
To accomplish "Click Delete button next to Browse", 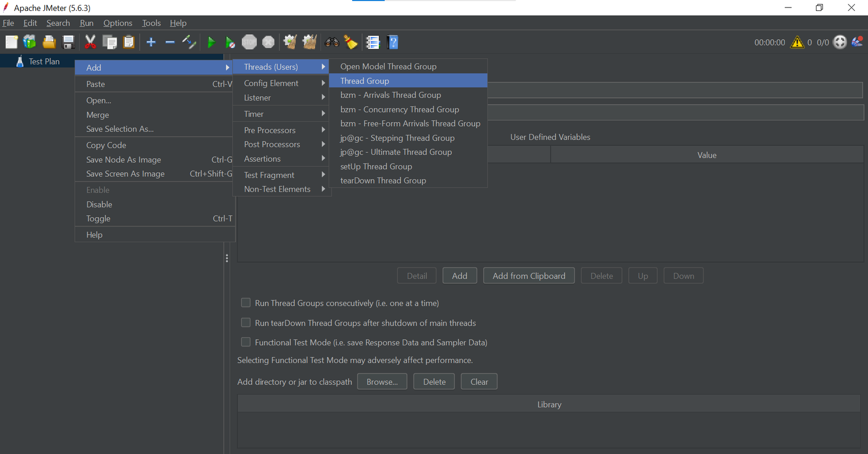I will tap(434, 382).
